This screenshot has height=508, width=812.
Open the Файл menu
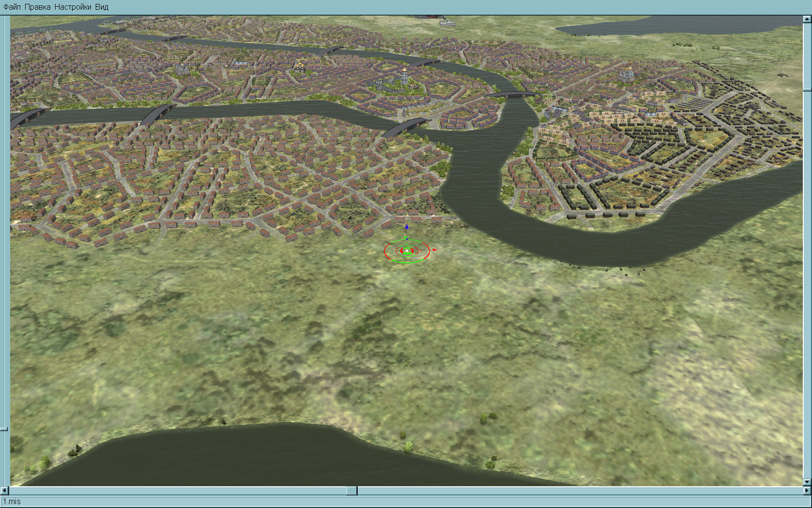(x=12, y=7)
